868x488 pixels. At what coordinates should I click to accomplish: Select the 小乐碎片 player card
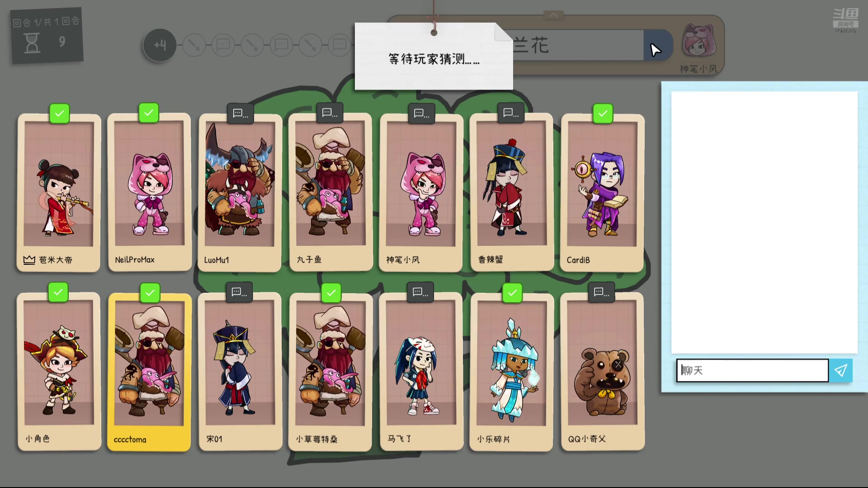coord(512,371)
